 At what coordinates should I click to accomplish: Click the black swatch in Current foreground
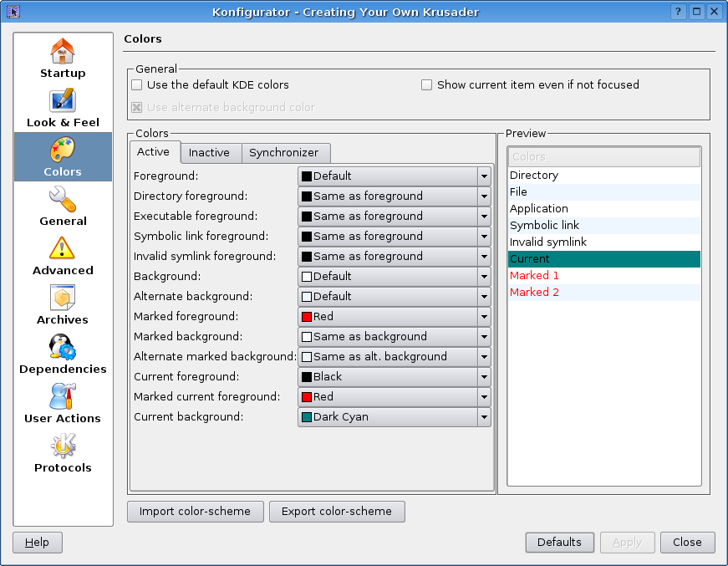(307, 376)
